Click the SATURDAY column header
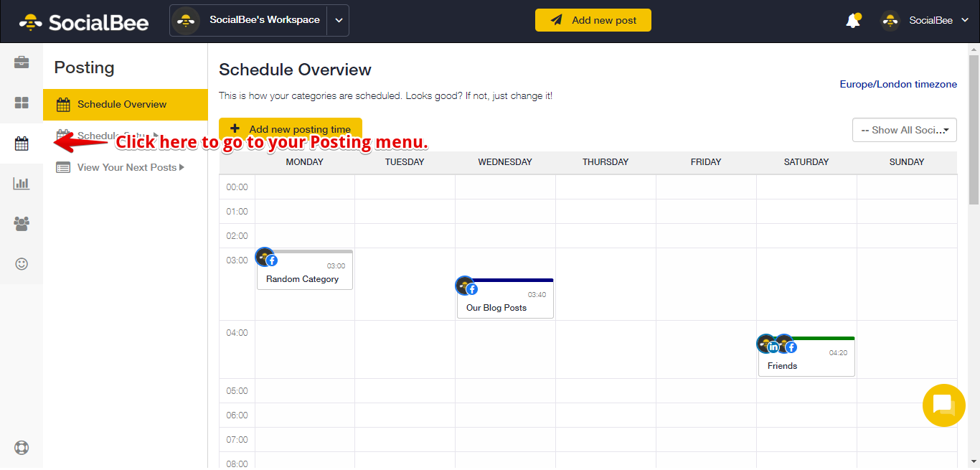Viewport: 980px width, 470px height. click(x=806, y=162)
